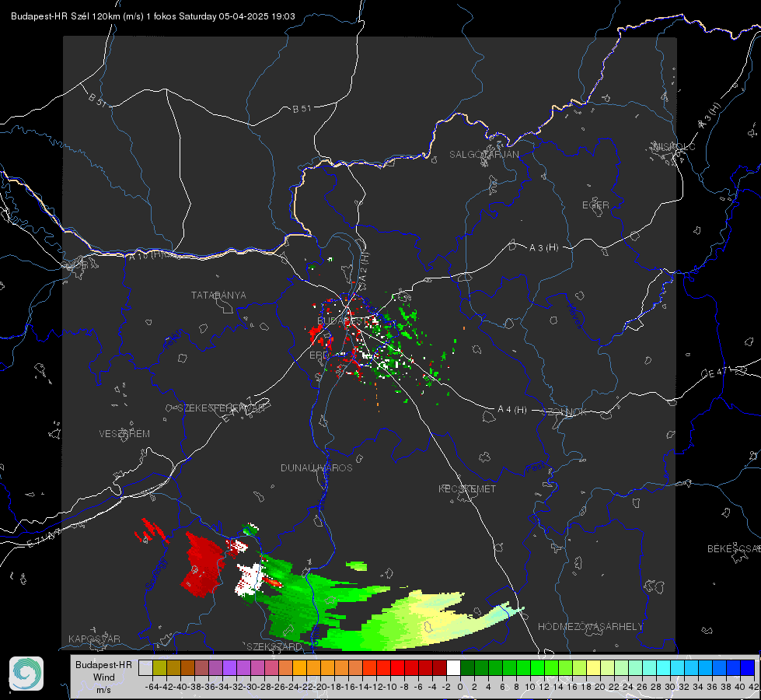Click the legend value -64
The width and height of the screenshot is (761, 700).
click(x=152, y=687)
